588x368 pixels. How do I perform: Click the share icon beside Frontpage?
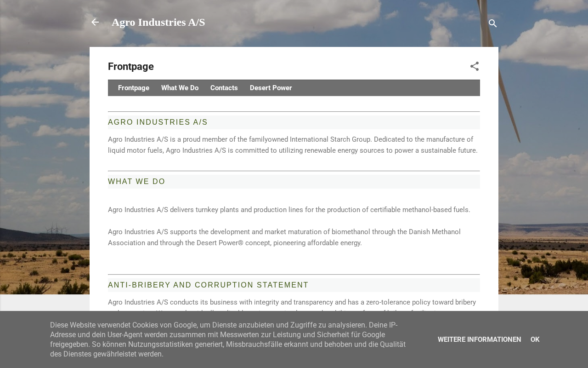point(475,66)
